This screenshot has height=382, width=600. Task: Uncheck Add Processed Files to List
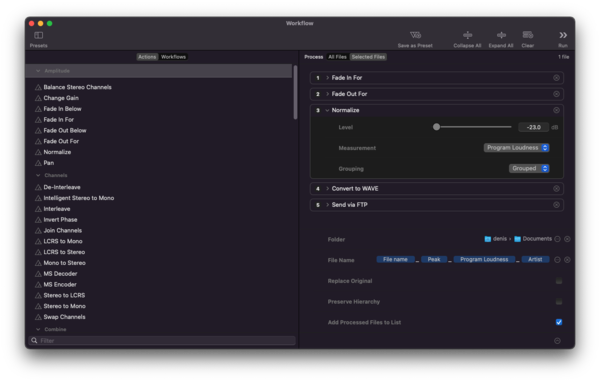[x=559, y=322]
